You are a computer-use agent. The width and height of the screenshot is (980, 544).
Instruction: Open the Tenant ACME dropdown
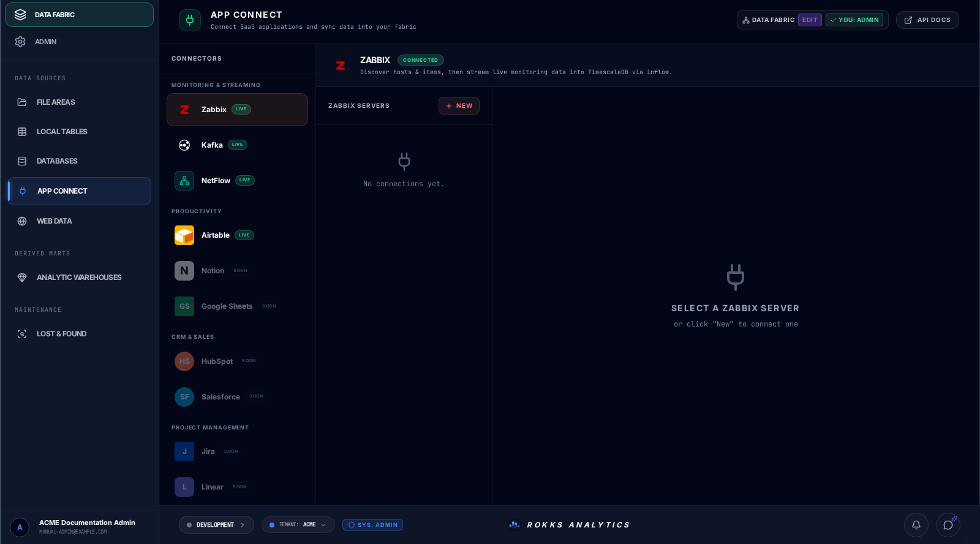298,525
